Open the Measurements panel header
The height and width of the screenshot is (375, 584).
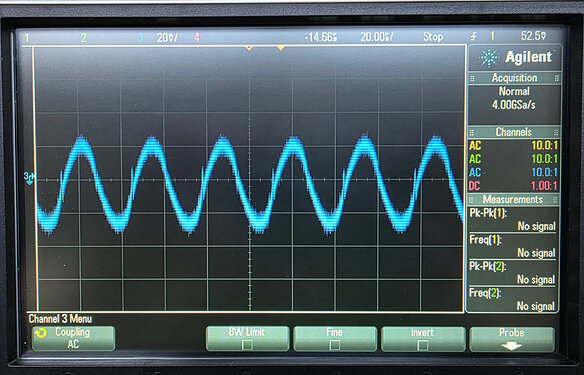(x=513, y=200)
